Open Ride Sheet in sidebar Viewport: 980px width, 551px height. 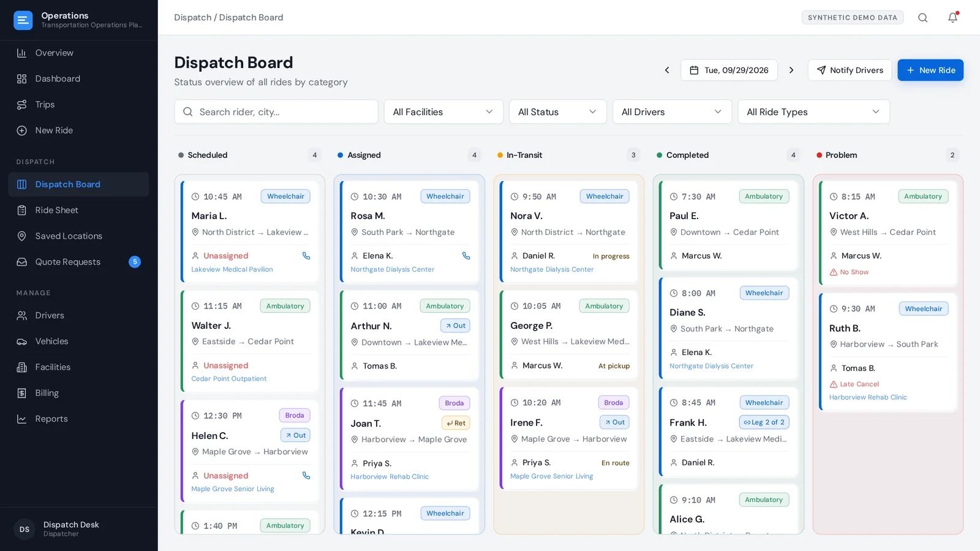point(78,211)
